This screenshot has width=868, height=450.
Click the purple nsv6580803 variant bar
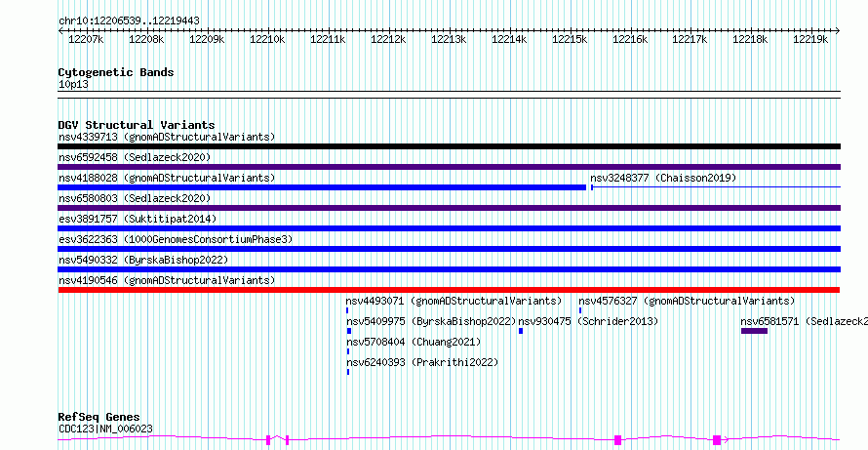[x=449, y=208]
